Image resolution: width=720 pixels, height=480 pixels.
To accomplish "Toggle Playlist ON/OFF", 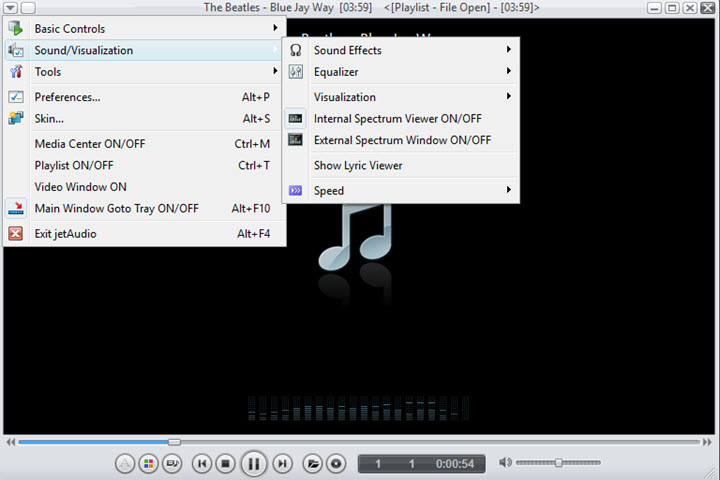I will [145, 165].
